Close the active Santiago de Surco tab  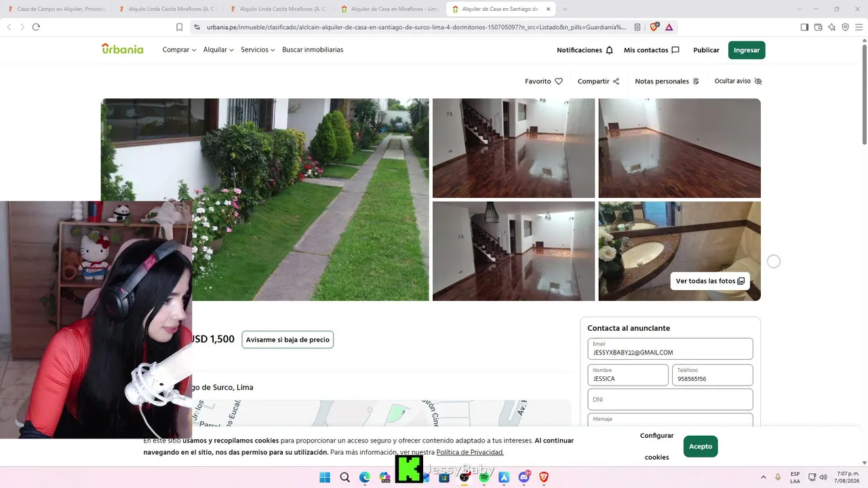[x=548, y=9]
